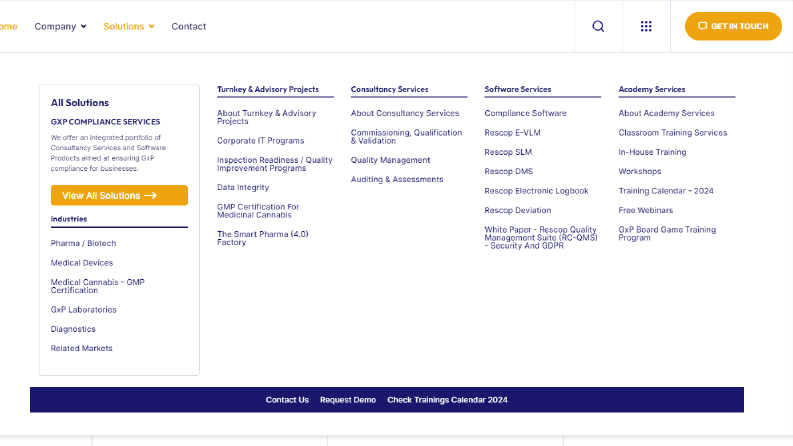Click Request Demo in the blue bar

[x=348, y=400]
